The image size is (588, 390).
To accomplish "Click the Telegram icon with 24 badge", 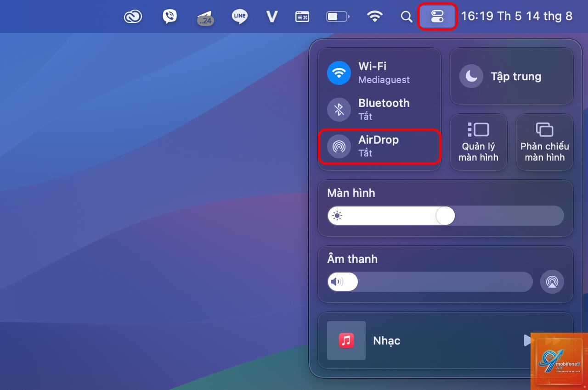I will 205,17.
